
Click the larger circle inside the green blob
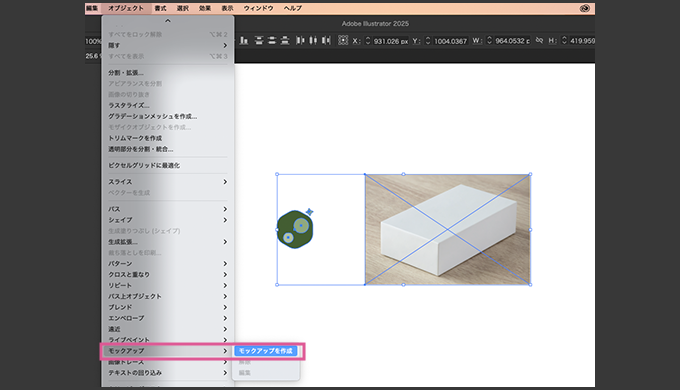click(x=301, y=226)
